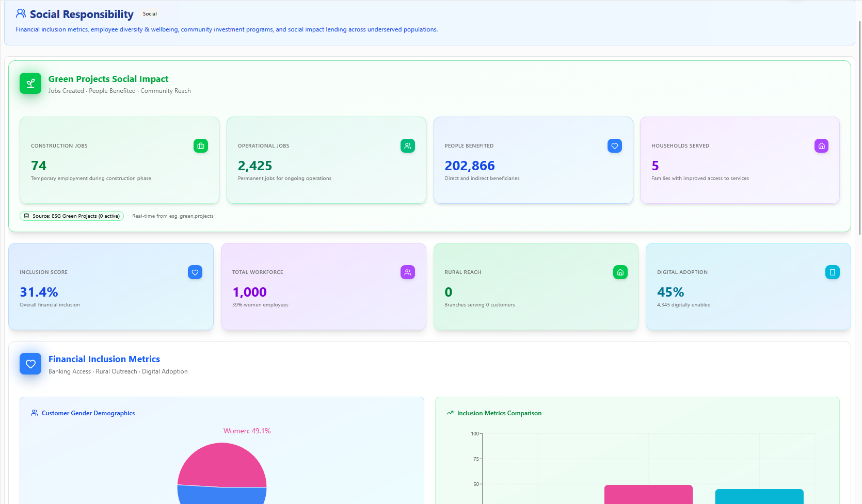Click the Inclusion Score heart icon

[195, 272]
